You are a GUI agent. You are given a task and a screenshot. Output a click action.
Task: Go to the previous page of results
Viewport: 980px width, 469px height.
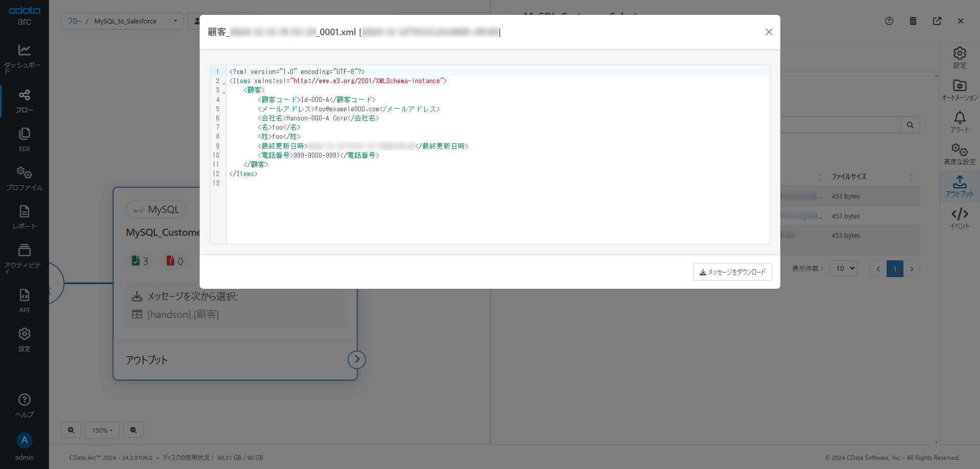[878, 269]
